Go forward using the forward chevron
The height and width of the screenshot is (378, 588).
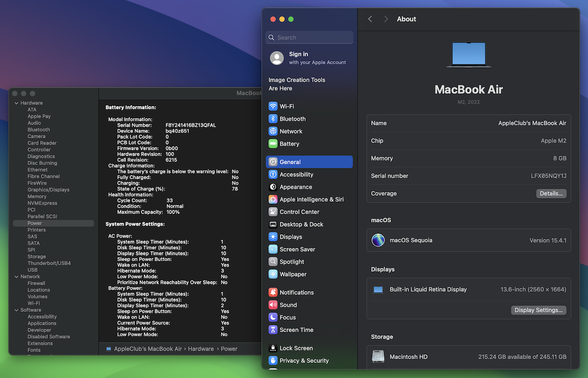386,19
